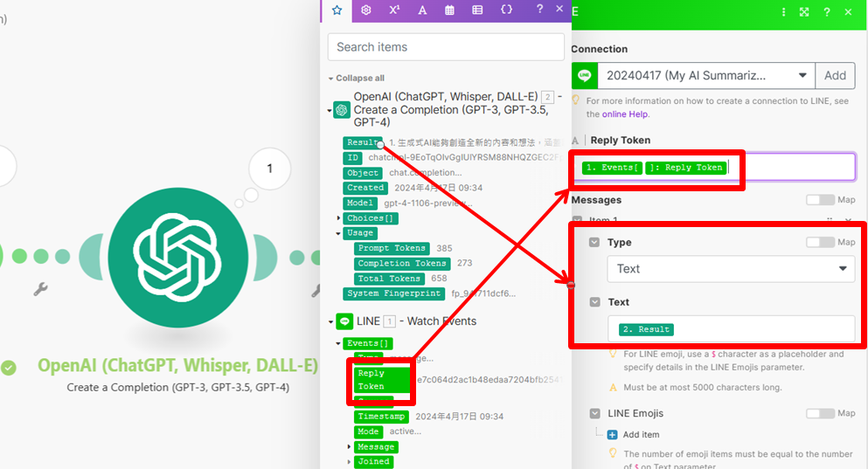Toggle the Map switch for Type

818,242
